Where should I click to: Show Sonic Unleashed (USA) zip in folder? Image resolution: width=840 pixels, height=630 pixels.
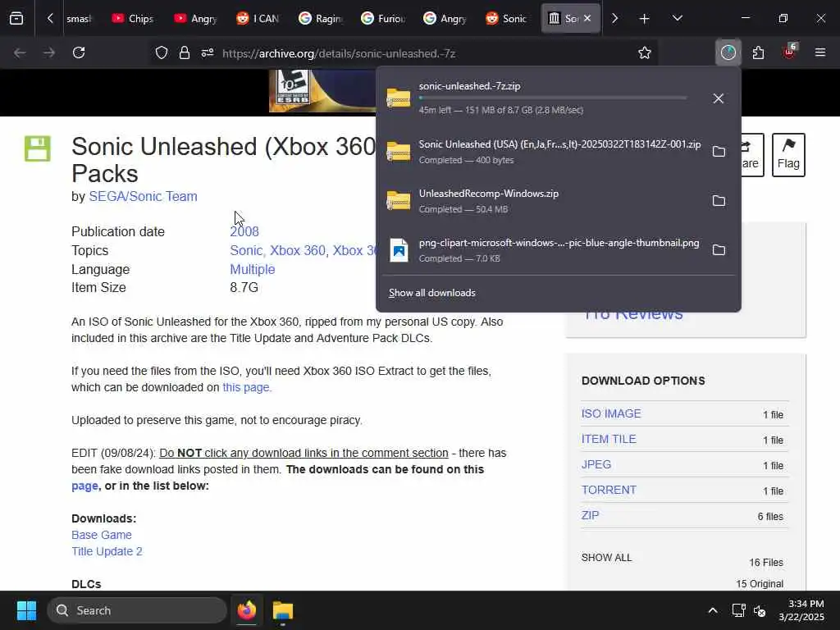719,152
